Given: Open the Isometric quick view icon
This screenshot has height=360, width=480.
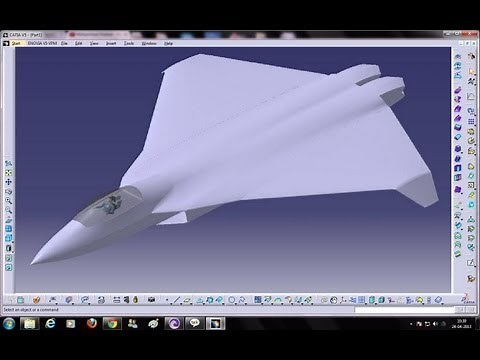Looking at the screenshot, I should pos(9,239).
